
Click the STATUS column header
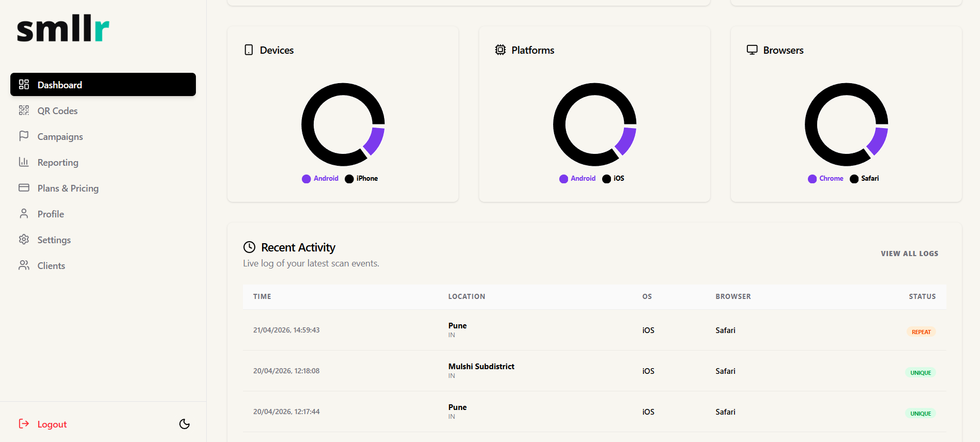tap(922, 296)
